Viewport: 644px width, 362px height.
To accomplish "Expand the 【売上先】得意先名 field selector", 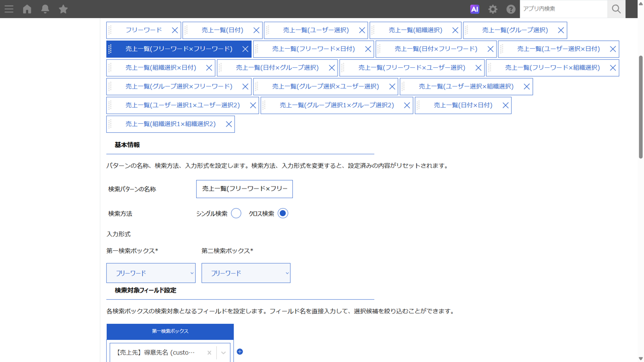I will point(223,352).
